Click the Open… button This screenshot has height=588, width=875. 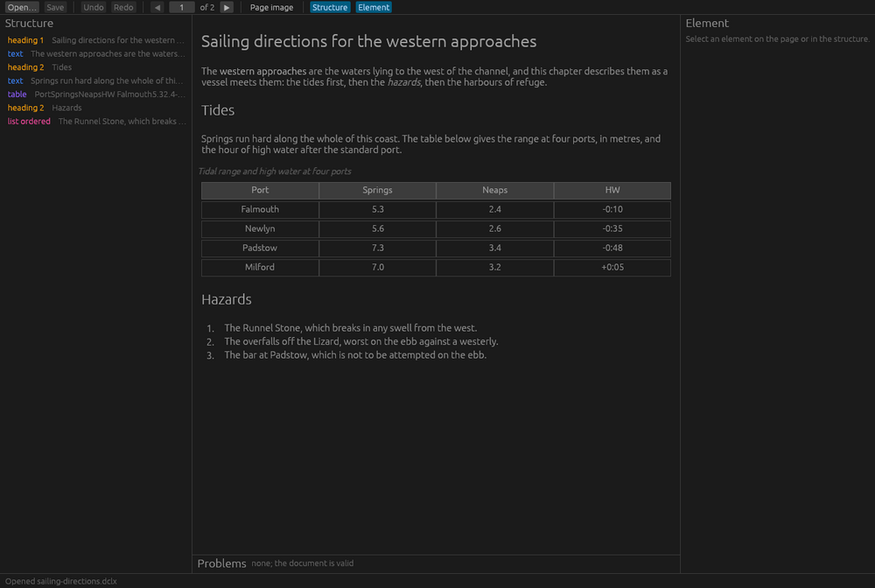pos(22,7)
